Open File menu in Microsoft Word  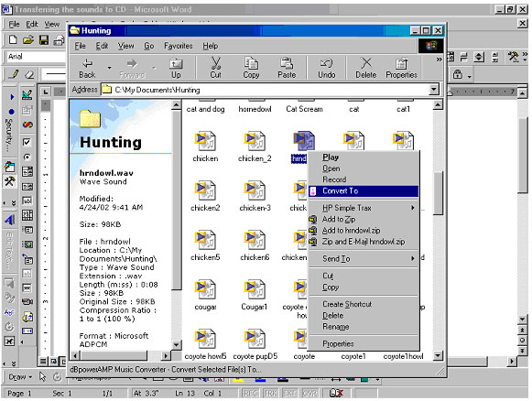pyautogui.click(x=14, y=24)
